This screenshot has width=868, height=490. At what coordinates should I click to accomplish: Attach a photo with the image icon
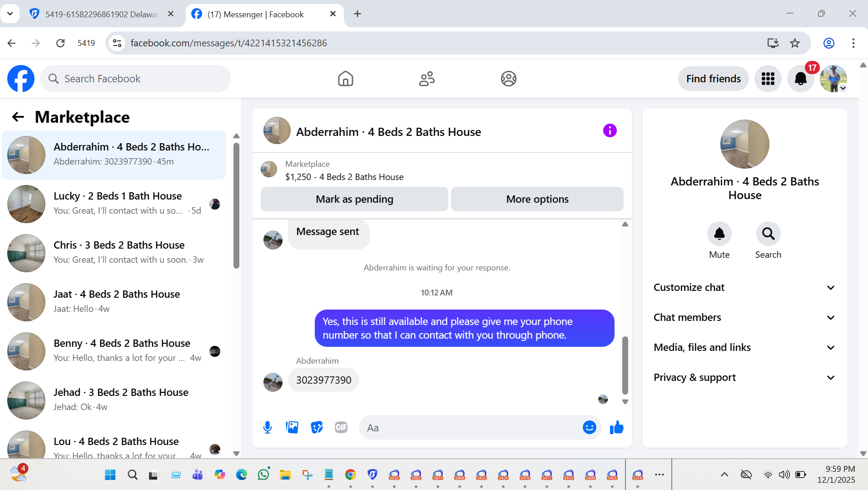coord(292,427)
